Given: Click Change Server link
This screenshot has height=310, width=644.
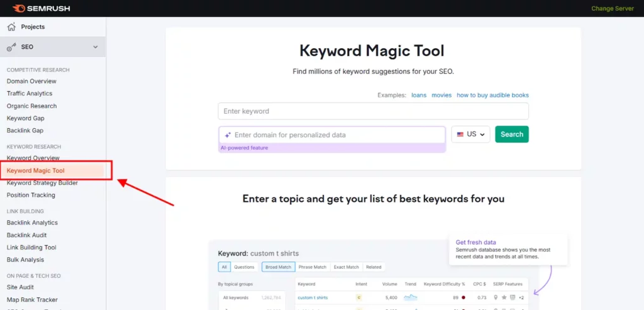Looking at the screenshot, I should [x=613, y=8].
